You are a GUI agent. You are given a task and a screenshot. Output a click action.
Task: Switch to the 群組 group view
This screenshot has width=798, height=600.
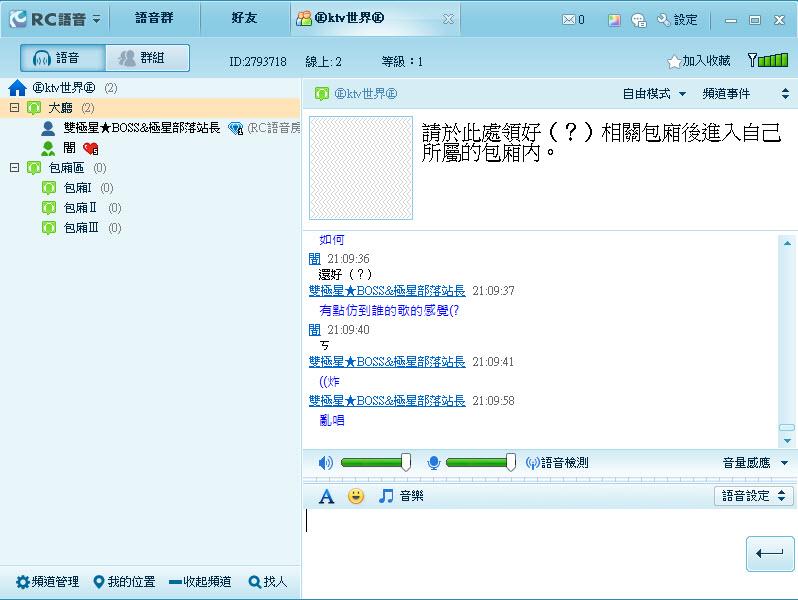point(147,58)
